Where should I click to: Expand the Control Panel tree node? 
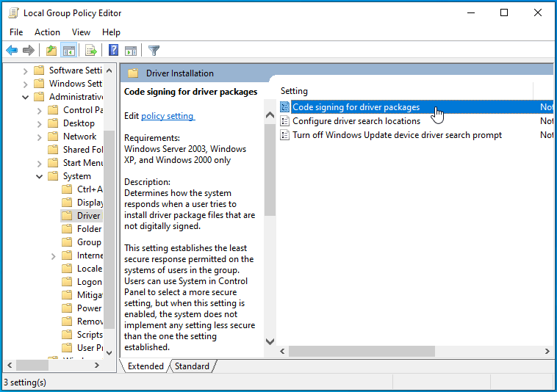(39, 110)
